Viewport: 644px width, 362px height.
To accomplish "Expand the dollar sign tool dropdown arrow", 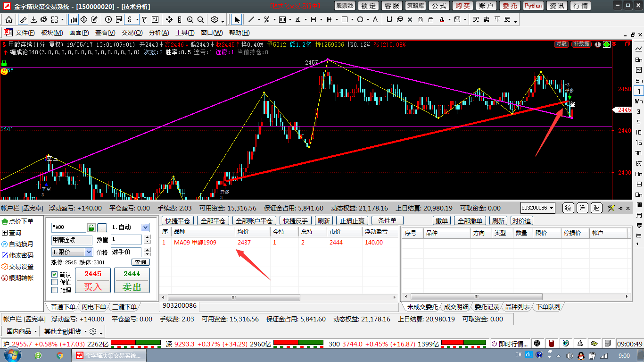I will point(137,20).
